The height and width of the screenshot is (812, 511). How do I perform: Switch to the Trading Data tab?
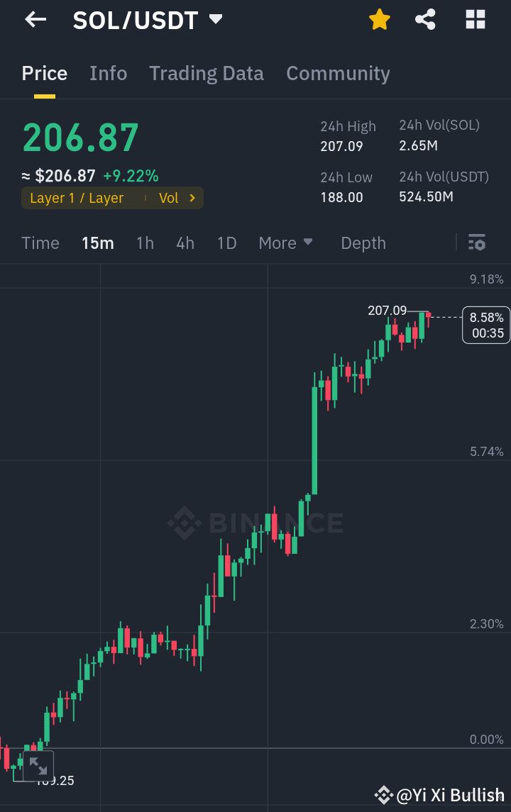pyautogui.click(x=207, y=73)
